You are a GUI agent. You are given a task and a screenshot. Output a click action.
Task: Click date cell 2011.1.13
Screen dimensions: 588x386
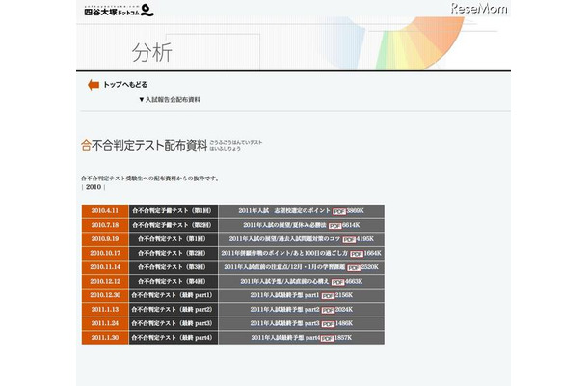pyautogui.click(x=105, y=310)
